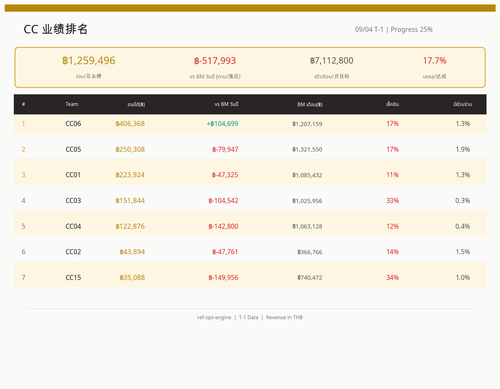500x389 pixels.
Task: Click rank number 4
Action: 23,201
